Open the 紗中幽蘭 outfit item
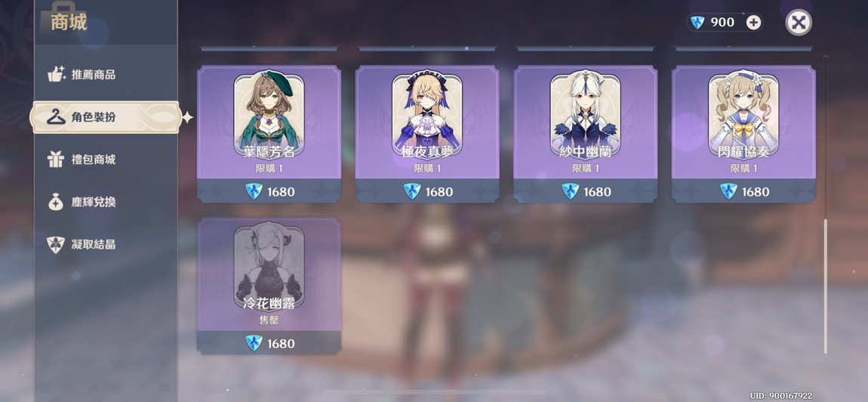 (585, 122)
